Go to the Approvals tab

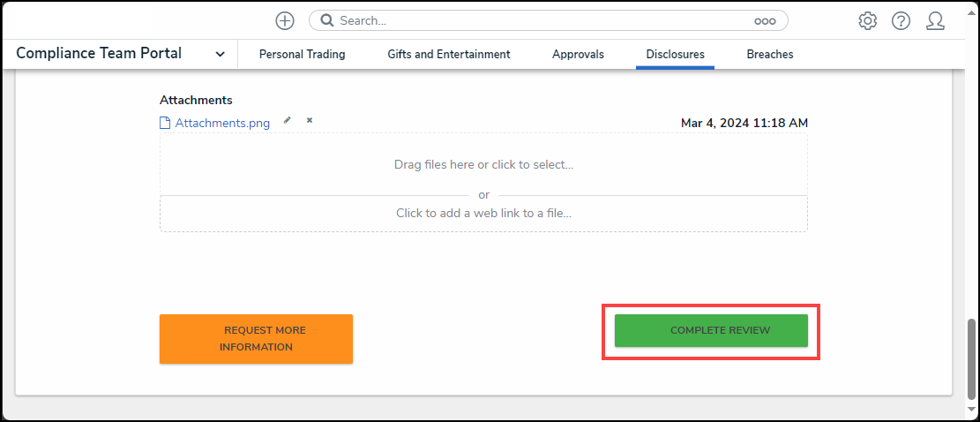[x=578, y=54]
